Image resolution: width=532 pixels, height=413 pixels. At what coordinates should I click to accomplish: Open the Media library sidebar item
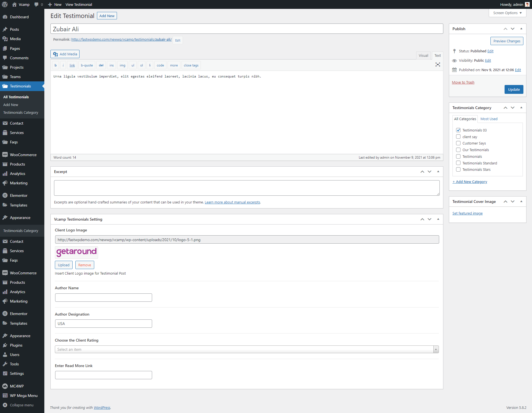(x=15, y=39)
